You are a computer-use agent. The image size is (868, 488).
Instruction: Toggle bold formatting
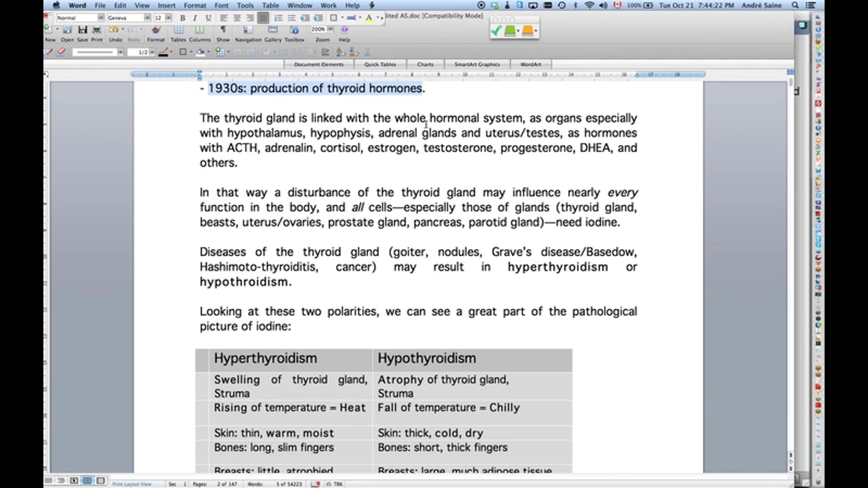click(x=183, y=18)
